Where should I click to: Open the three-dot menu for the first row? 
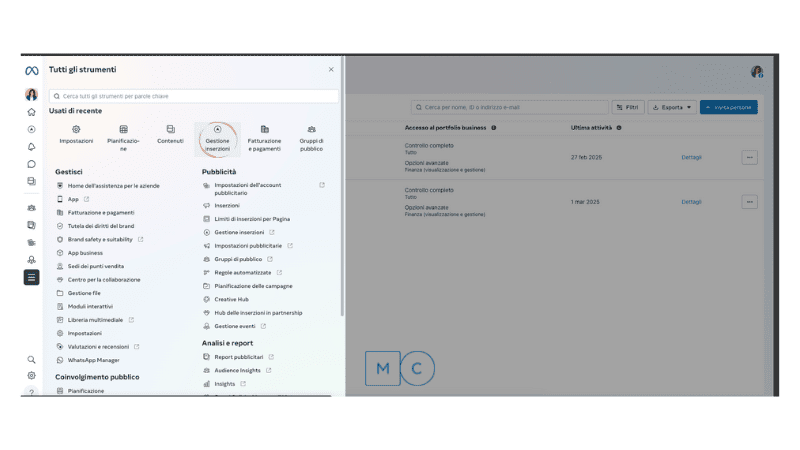749,157
